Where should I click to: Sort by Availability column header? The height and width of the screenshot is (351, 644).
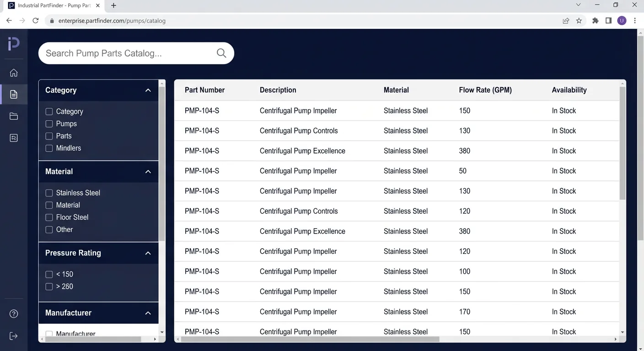(x=569, y=90)
